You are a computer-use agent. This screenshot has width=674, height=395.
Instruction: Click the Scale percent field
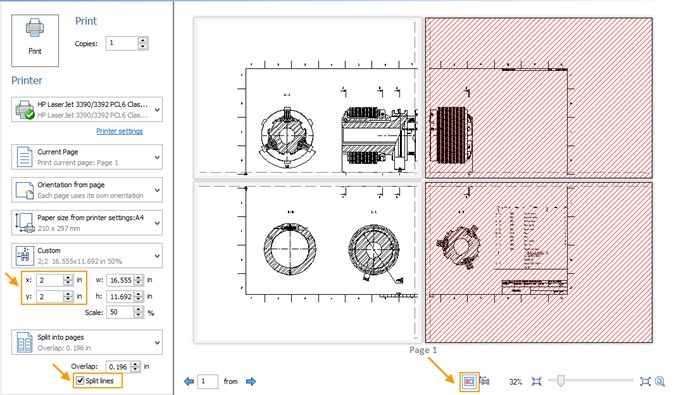(120, 312)
